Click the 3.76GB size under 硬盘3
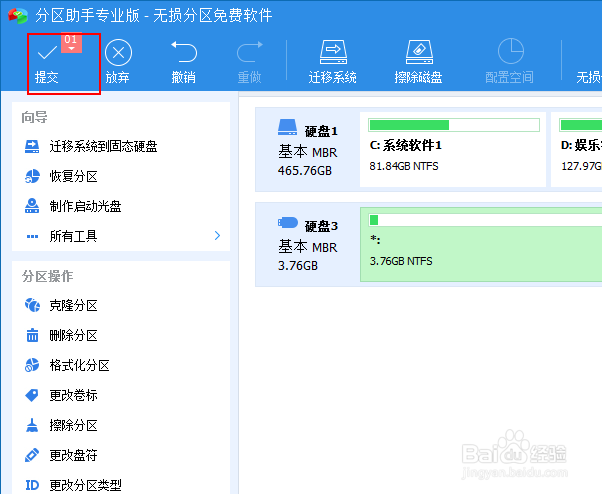Image resolution: width=602 pixels, height=494 pixels. click(298, 265)
